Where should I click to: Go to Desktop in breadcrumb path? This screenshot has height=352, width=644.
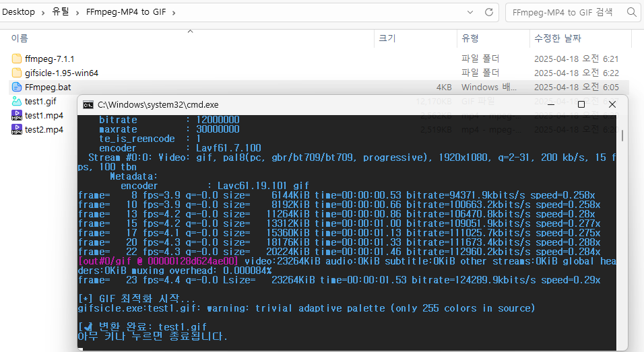(18, 12)
